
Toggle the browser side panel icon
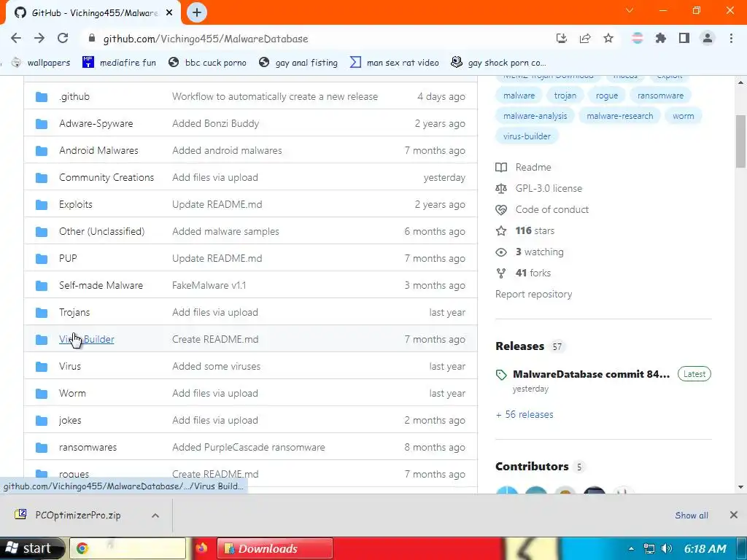684,38
